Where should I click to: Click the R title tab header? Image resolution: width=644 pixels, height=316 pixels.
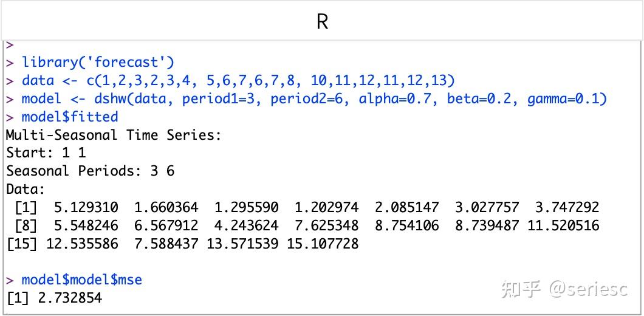point(322,22)
